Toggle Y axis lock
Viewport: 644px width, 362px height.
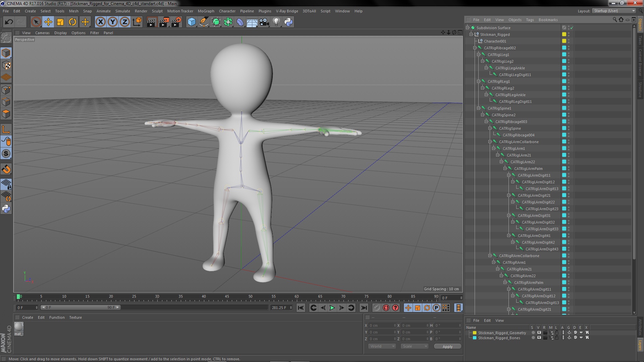[113, 22]
